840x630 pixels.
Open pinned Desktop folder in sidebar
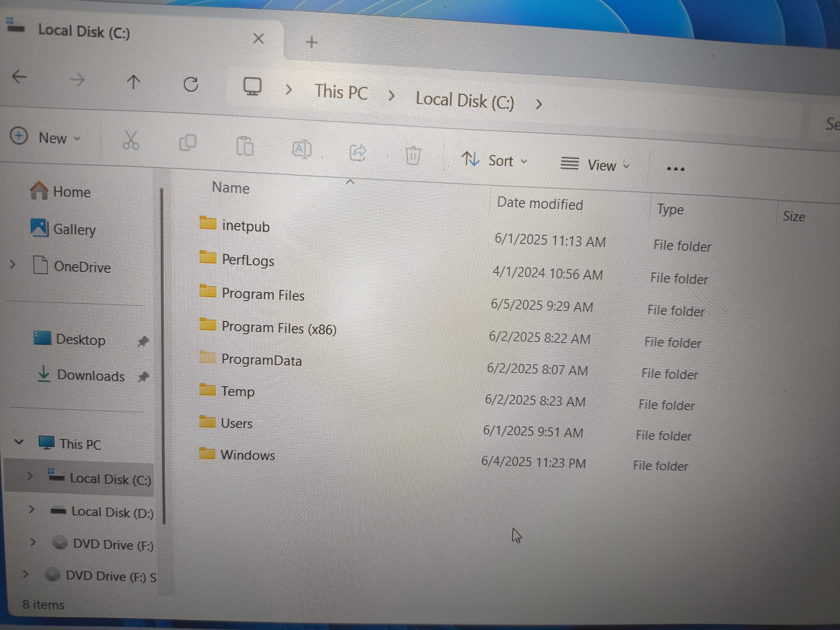[70, 339]
